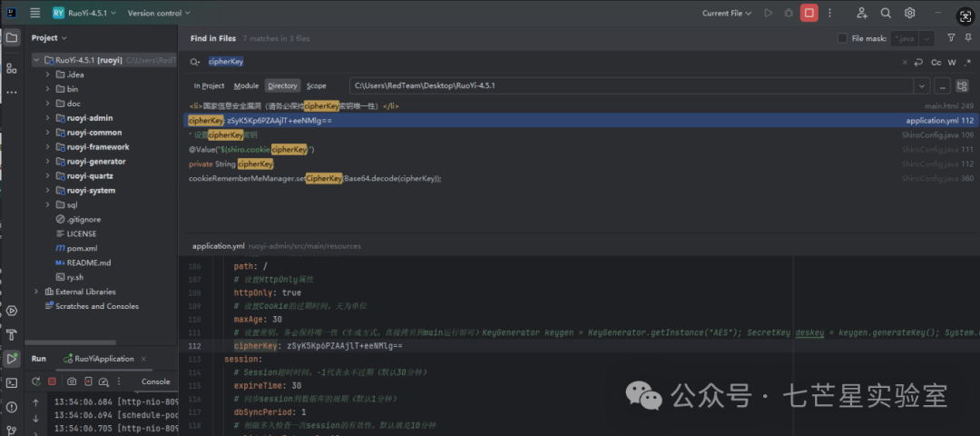Click the Run play icon in top toolbar

(769, 13)
